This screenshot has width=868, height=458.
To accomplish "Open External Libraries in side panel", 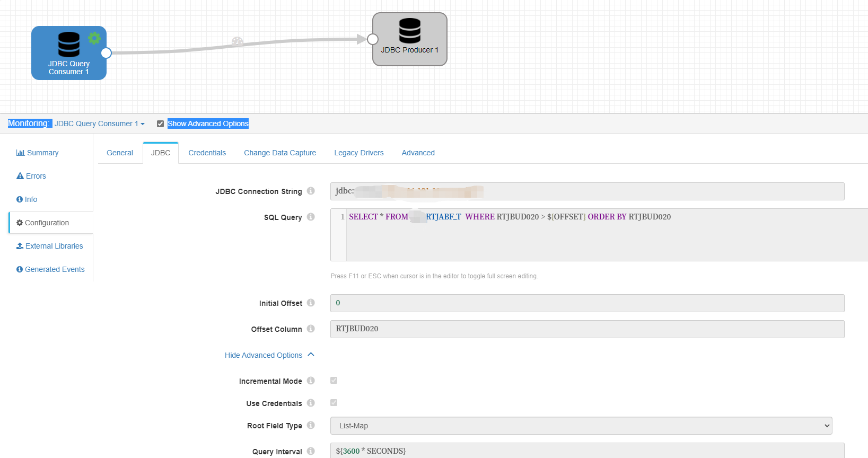I will pyautogui.click(x=50, y=246).
